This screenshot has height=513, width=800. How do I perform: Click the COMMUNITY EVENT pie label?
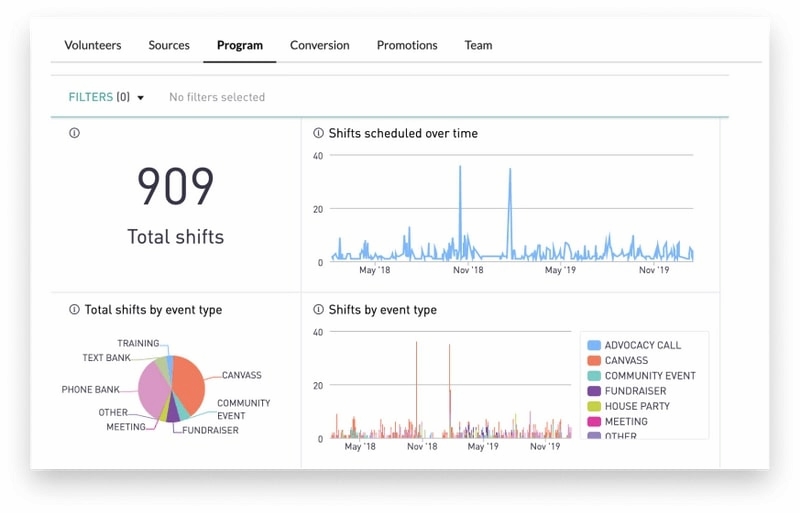click(243, 409)
